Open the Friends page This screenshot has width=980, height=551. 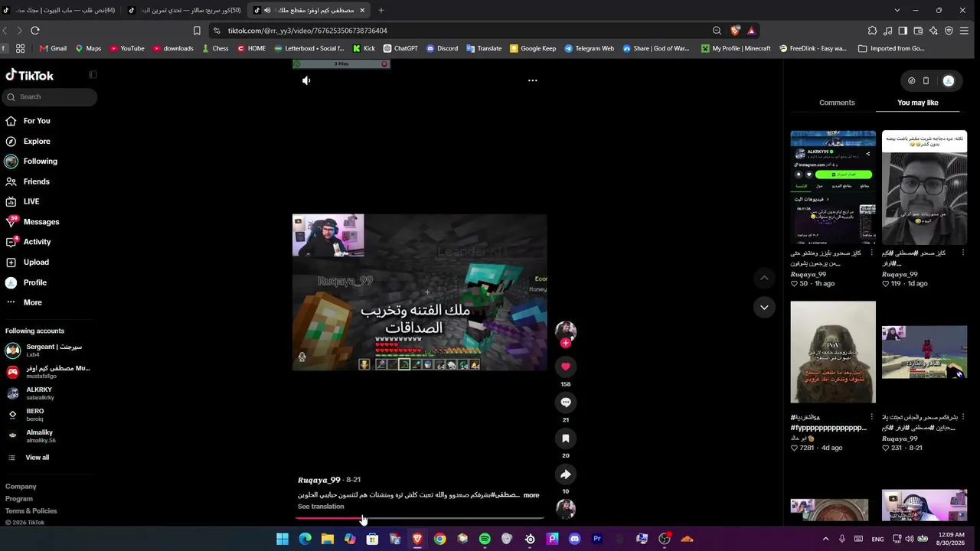(x=36, y=181)
